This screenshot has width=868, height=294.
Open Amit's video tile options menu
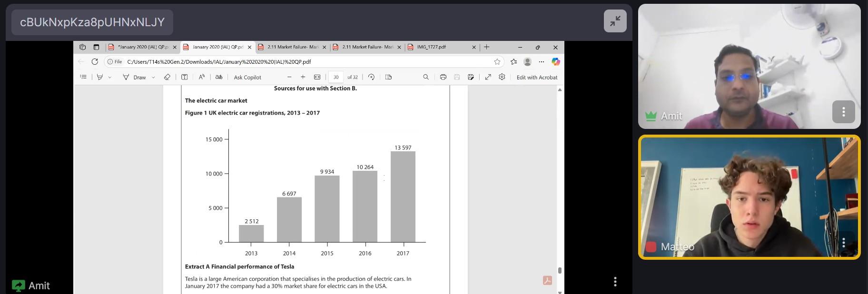pyautogui.click(x=843, y=112)
